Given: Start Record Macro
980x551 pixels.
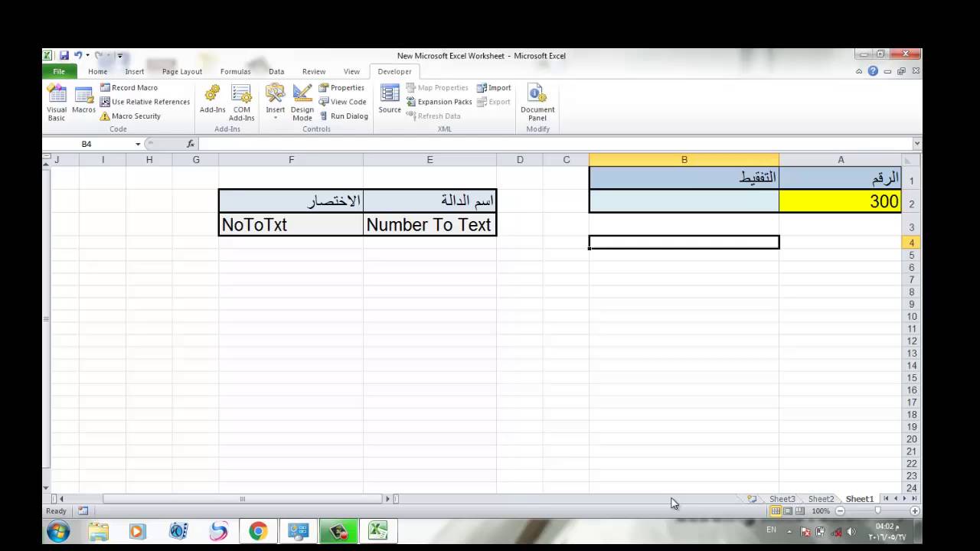Looking at the screenshot, I should (129, 88).
